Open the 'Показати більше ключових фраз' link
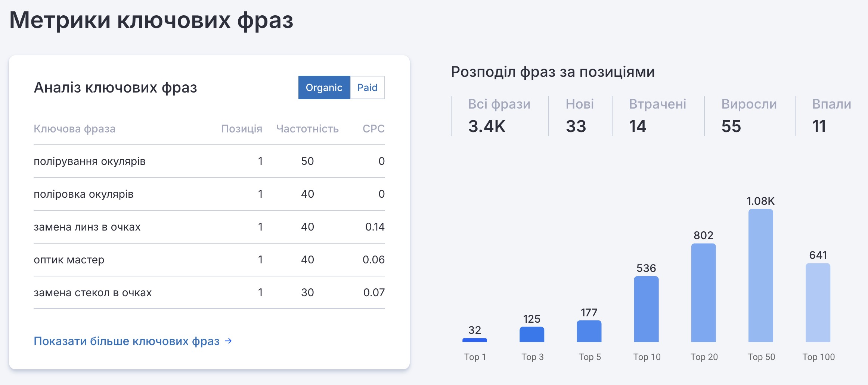Image resolution: width=868 pixels, height=385 pixels. 127,341
